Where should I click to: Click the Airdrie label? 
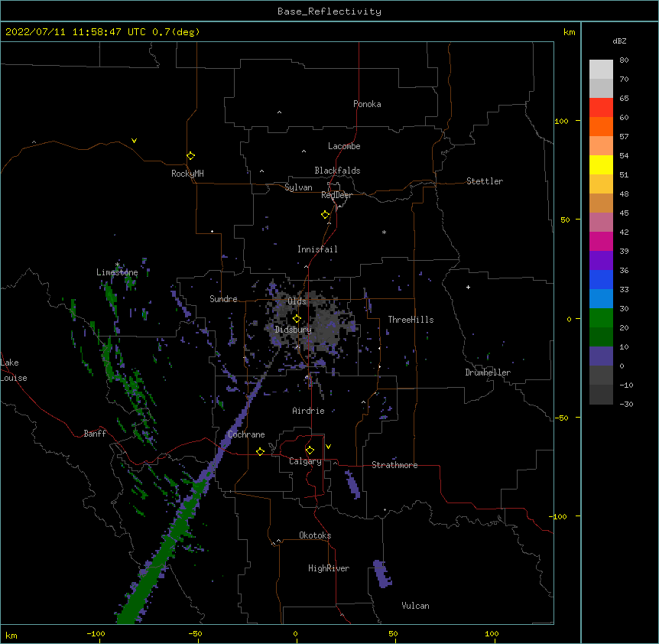tap(308, 411)
